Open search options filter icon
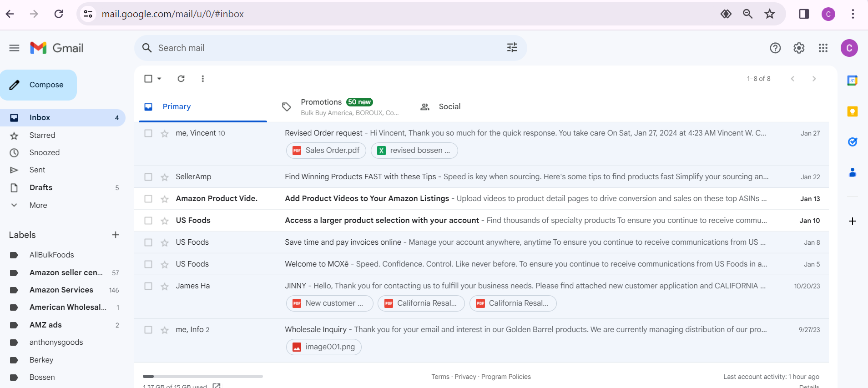 click(512, 48)
